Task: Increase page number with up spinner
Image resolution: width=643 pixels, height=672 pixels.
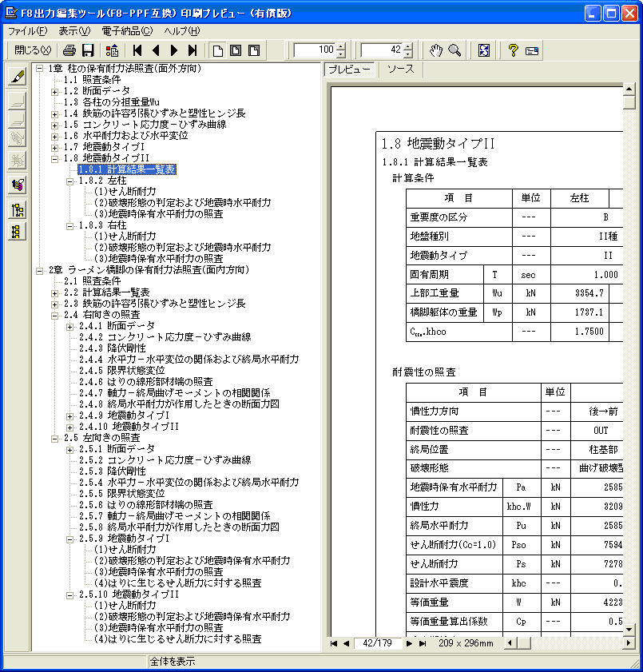Action: click(408, 47)
